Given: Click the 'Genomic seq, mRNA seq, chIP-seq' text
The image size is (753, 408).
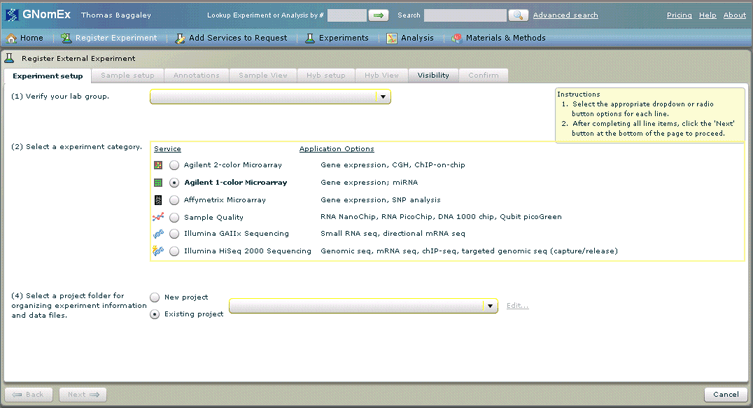Looking at the screenshot, I should (x=469, y=251).
